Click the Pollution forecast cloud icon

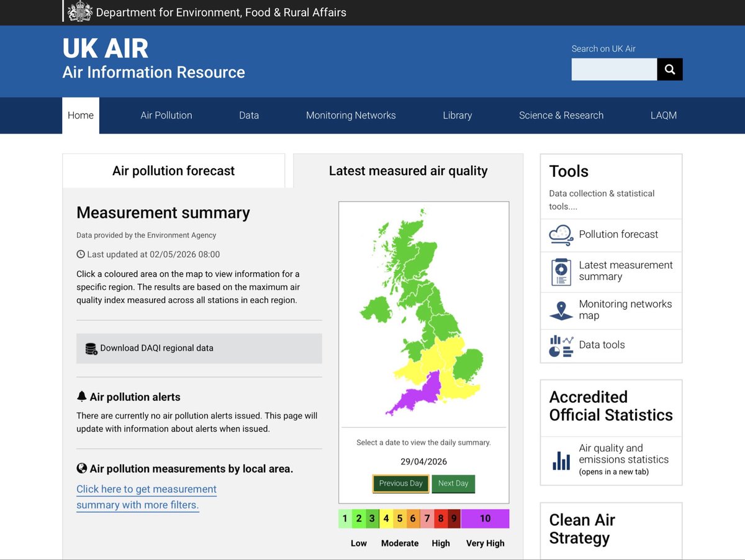click(x=561, y=235)
